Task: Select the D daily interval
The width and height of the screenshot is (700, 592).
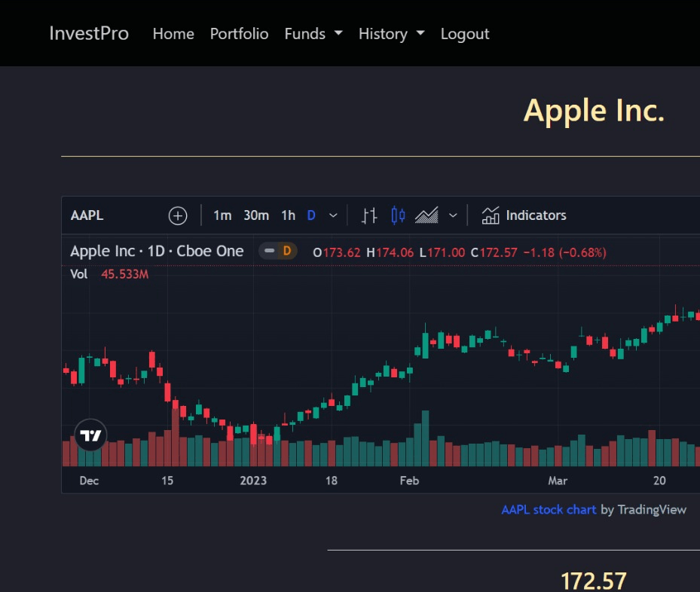Action: coord(311,215)
